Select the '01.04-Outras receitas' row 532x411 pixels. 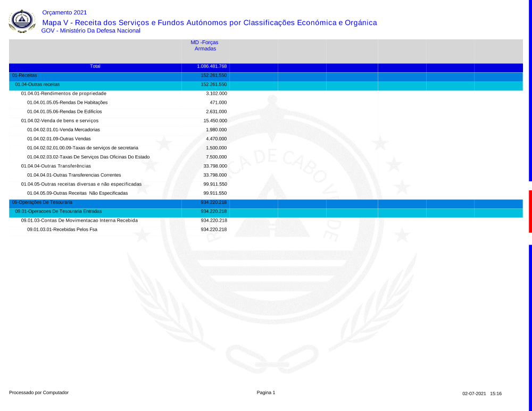click(x=37, y=85)
